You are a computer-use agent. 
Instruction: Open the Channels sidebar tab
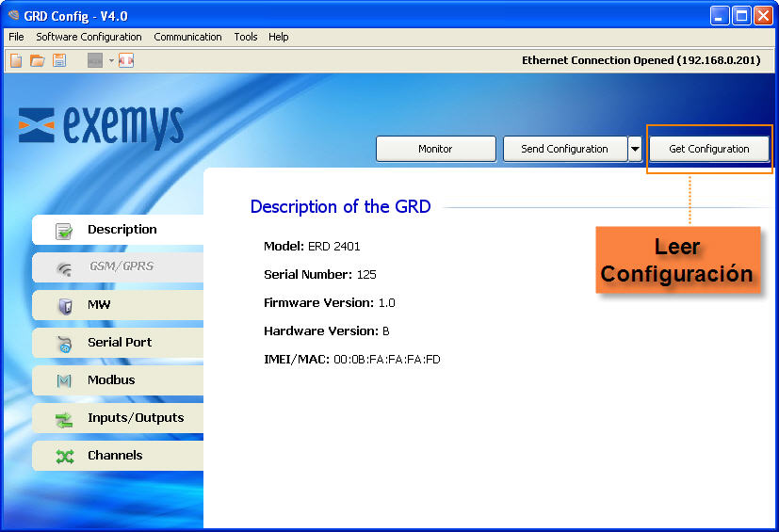click(x=117, y=456)
